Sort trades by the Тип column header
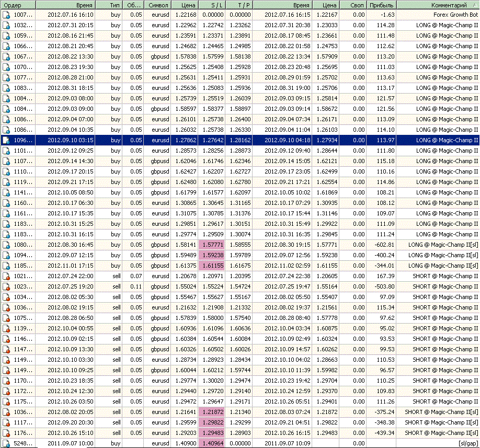This screenshot has width=480, height=448. (109, 5)
